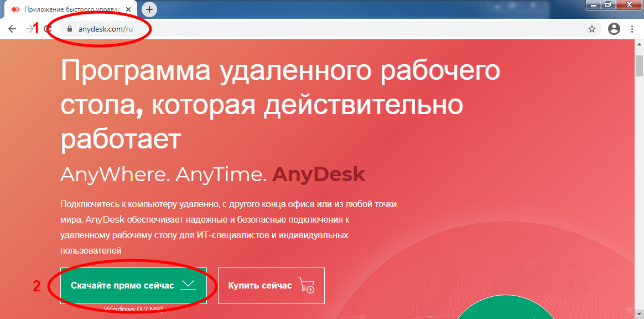This screenshot has height=319, width=644.
Task: Select the Приложение быстрого управления tab
Action: point(72,9)
